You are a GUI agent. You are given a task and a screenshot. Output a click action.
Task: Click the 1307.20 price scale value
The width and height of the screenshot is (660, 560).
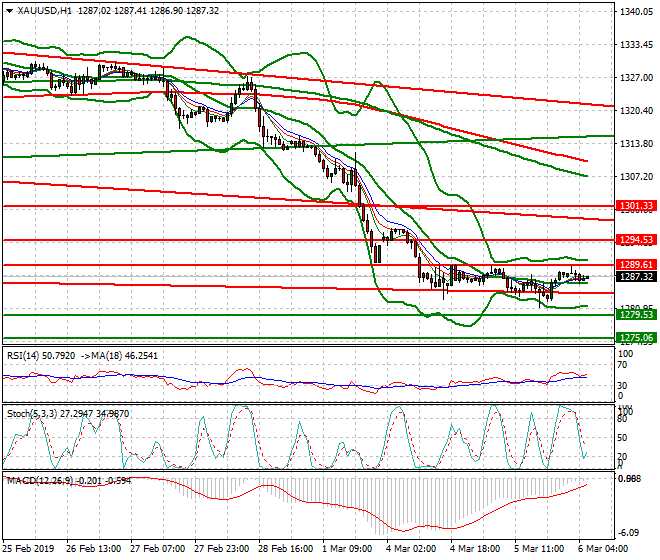click(636, 177)
